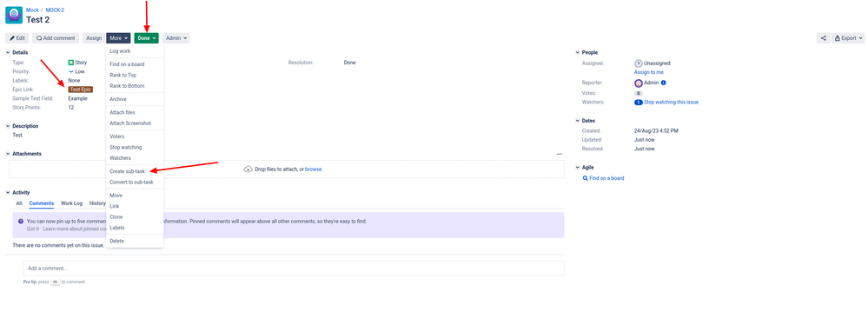Click the Story Points value 12
The width and height of the screenshot is (868, 319).
(71, 108)
